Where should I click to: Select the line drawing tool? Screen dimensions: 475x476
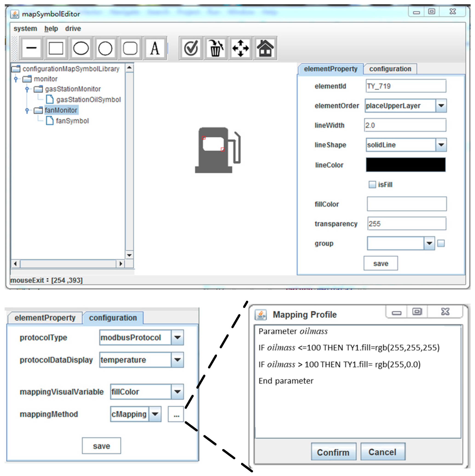31,48
